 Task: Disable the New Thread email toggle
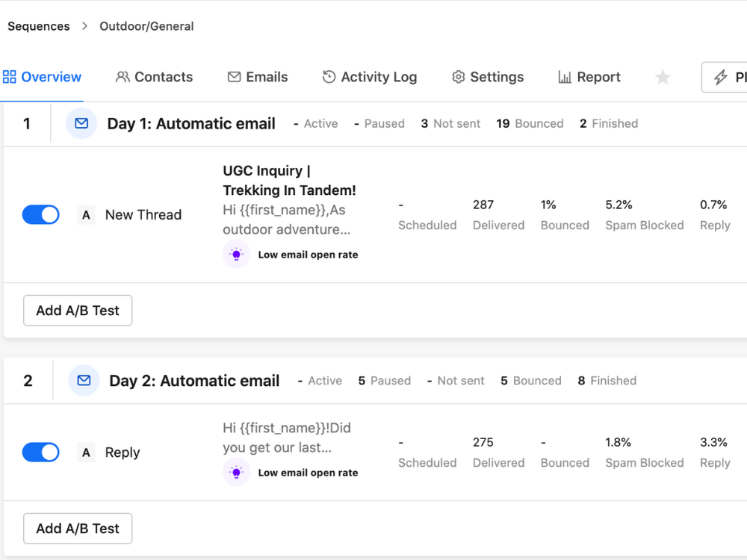(x=41, y=215)
